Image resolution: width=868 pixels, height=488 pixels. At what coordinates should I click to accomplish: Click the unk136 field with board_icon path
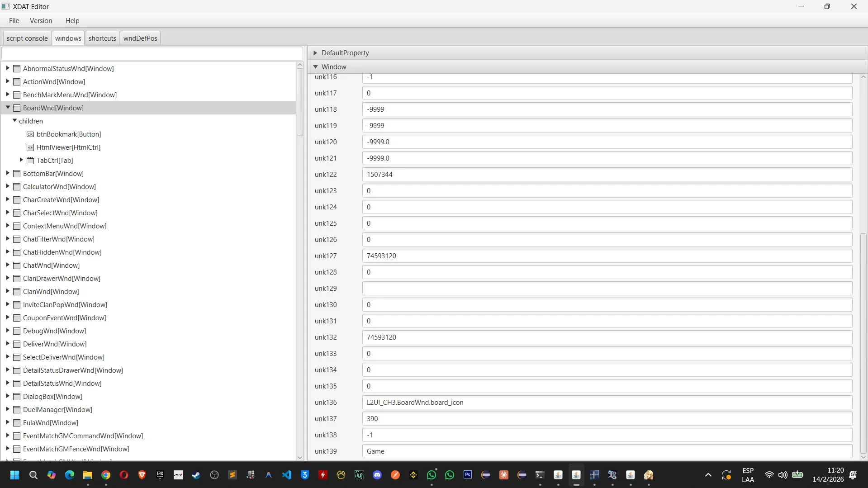[x=607, y=403]
